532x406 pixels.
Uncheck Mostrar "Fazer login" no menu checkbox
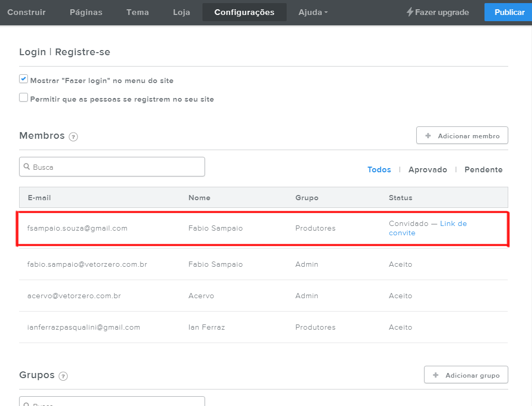[x=23, y=79]
